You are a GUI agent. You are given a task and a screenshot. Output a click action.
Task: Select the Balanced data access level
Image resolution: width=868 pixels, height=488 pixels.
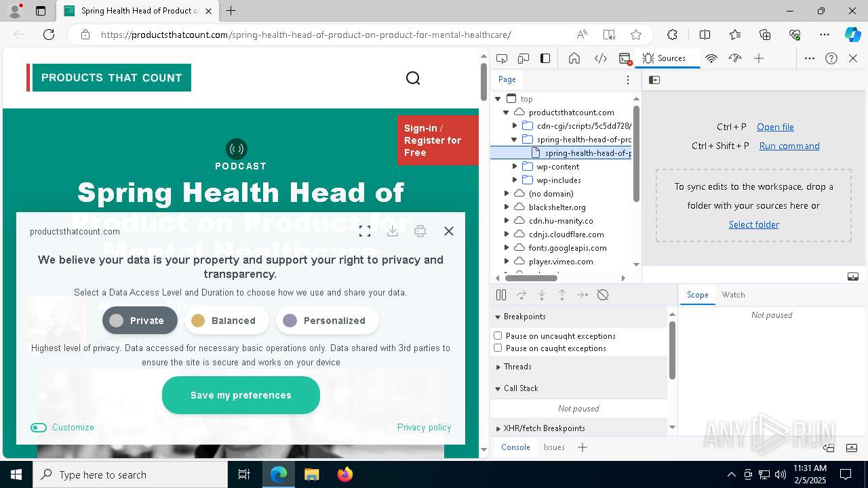point(226,321)
